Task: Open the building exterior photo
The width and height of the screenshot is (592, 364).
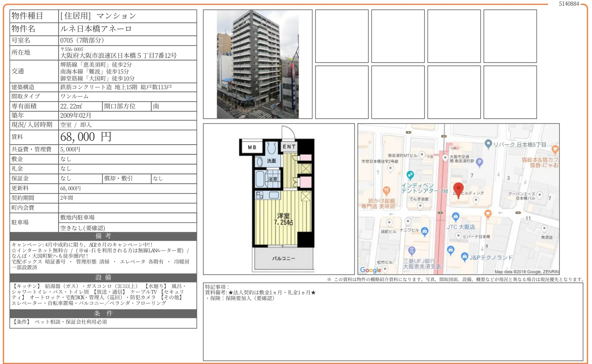Action: click(x=257, y=64)
